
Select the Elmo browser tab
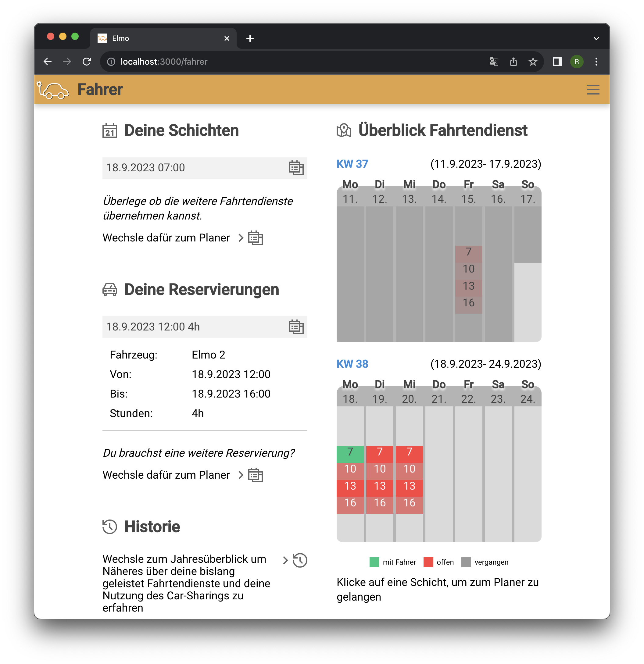point(163,39)
